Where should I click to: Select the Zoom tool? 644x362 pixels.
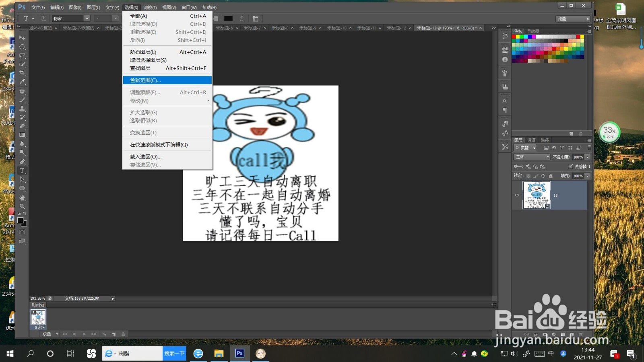pos(22,206)
